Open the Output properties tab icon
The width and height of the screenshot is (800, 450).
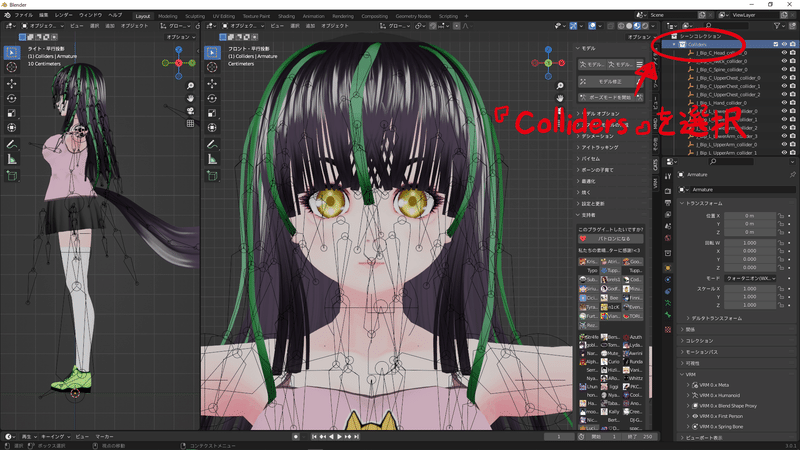(x=668, y=203)
